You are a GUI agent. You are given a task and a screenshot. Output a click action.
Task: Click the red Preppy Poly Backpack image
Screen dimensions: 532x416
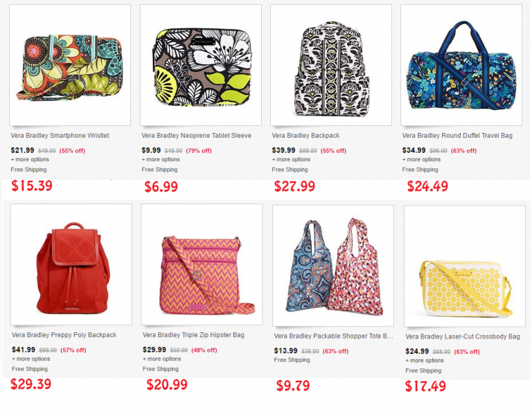pos(71,264)
